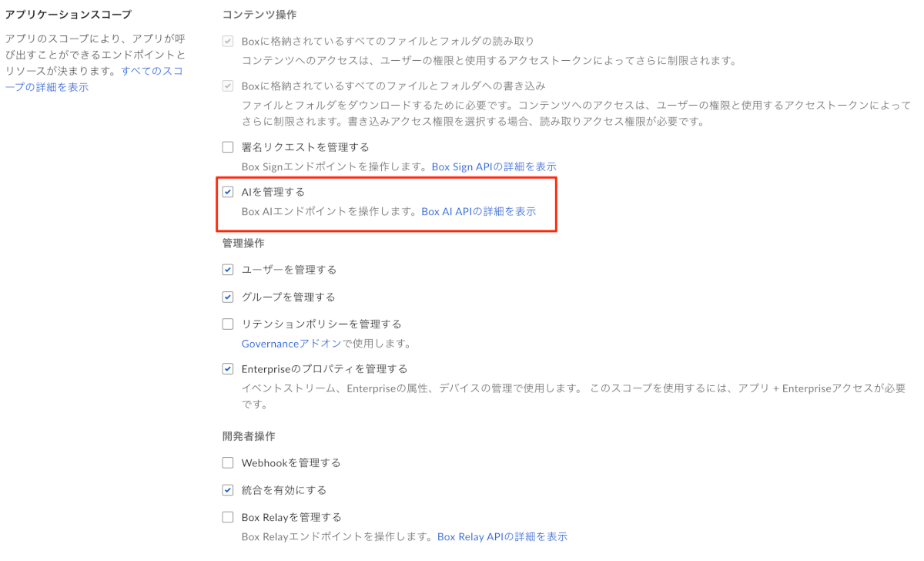The image size is (924, 561).
Task: Open Box AI APIの詳細を表示 link
Action: click(x=479, y=211)
